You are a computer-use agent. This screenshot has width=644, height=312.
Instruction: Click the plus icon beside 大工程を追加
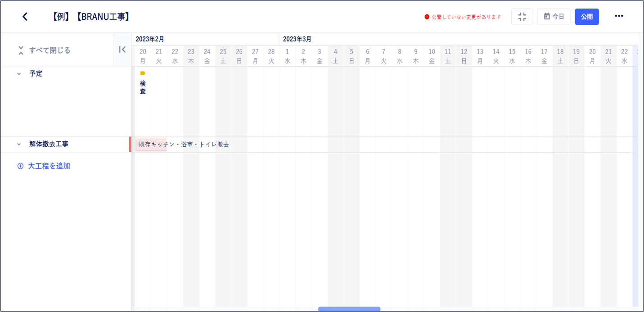tap(20, 166)
